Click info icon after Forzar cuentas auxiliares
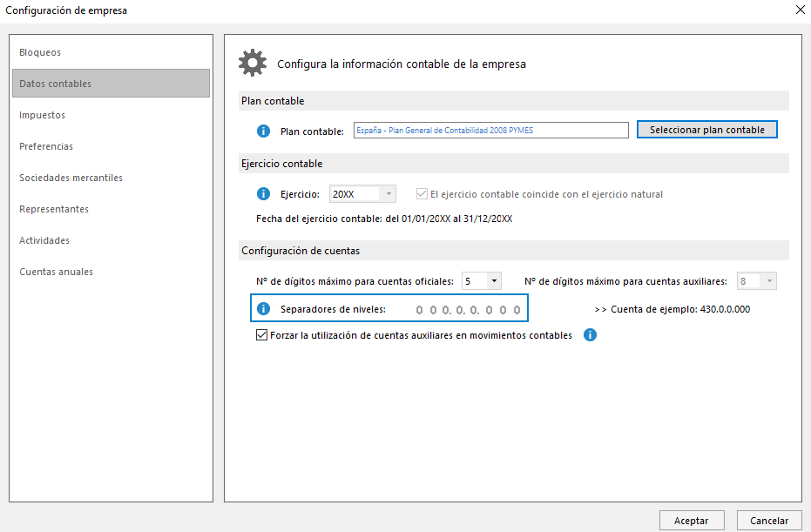Image resolution: width=811 pixels, height=532 pixels. coord(590,335)
